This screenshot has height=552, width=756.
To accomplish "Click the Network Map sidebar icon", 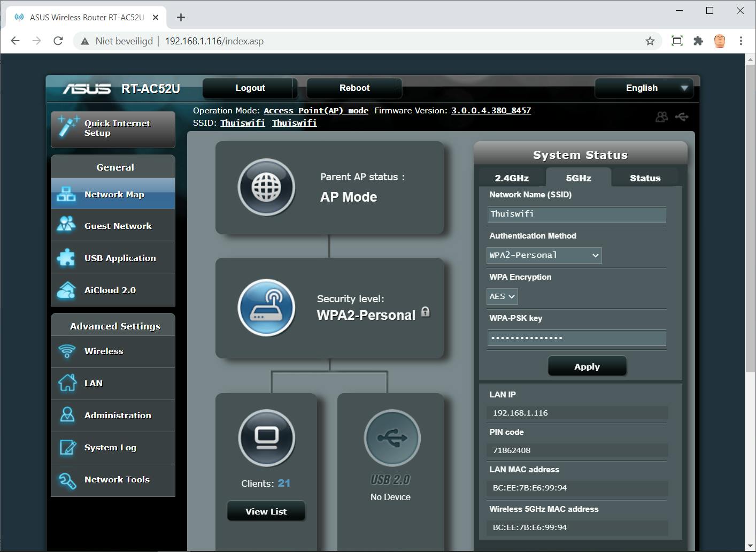I will [66, 194].
